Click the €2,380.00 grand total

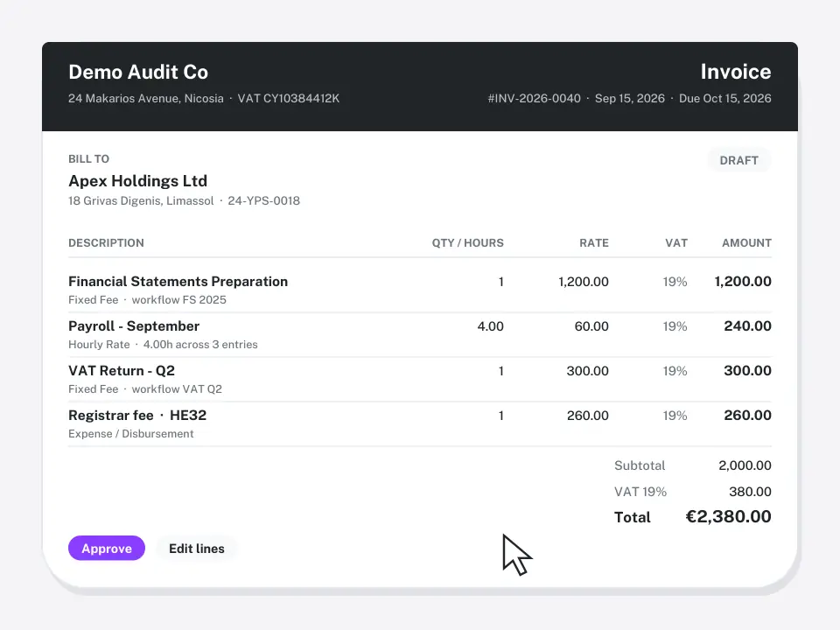(x=729, y=516)
